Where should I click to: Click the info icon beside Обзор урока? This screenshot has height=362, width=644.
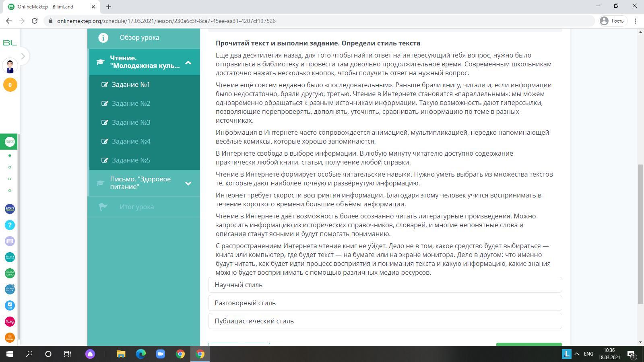coord(103,37)
